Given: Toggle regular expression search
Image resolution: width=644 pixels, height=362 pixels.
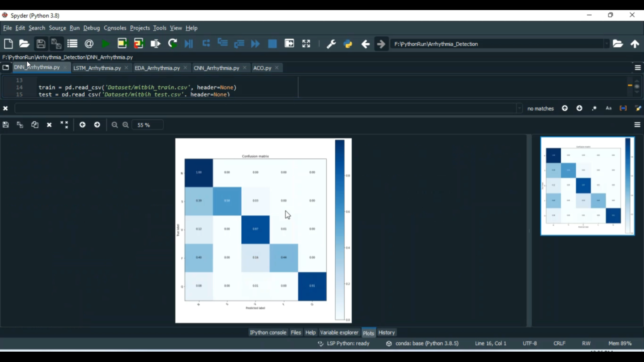Looking at the screenshot, I should click(x=594, y=109).
